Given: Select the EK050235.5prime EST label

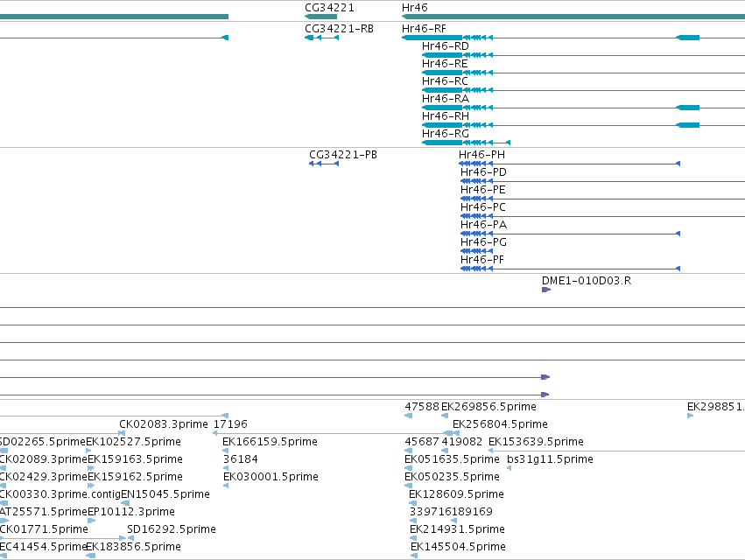Looking at the screenshot, I should (452, 477).
